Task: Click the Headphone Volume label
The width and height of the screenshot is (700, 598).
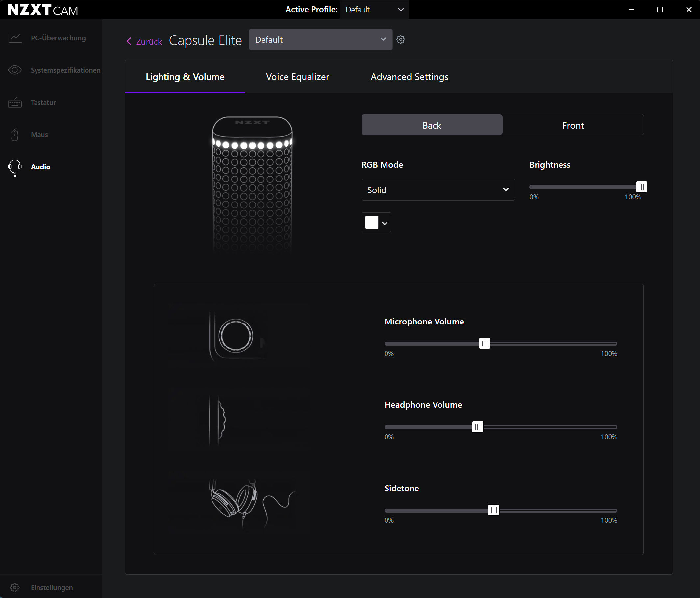Action: coord(423,404)
